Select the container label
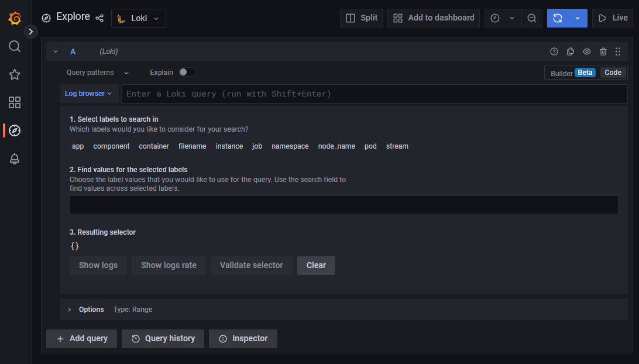This screenshot has width=639, height=364. click(x=154, y=146)
